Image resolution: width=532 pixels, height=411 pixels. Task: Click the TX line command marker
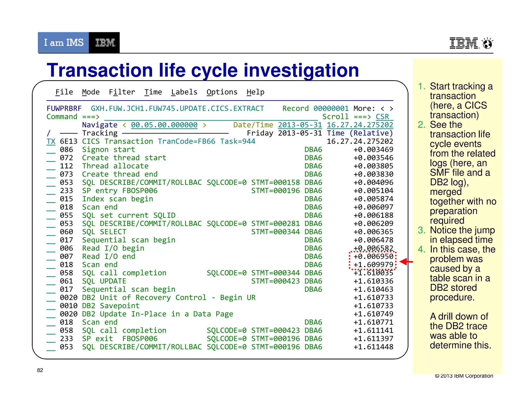[x=51, y=142]
